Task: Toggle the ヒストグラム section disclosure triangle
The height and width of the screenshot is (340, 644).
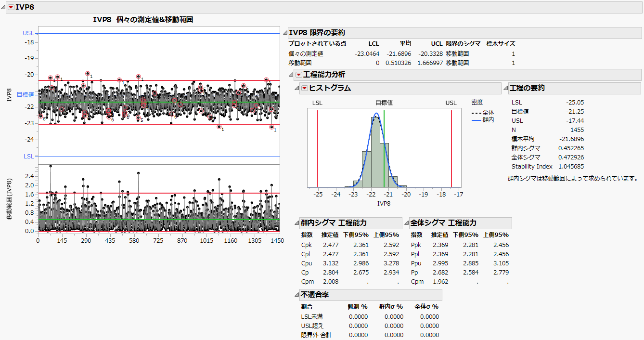Action: 297,88
